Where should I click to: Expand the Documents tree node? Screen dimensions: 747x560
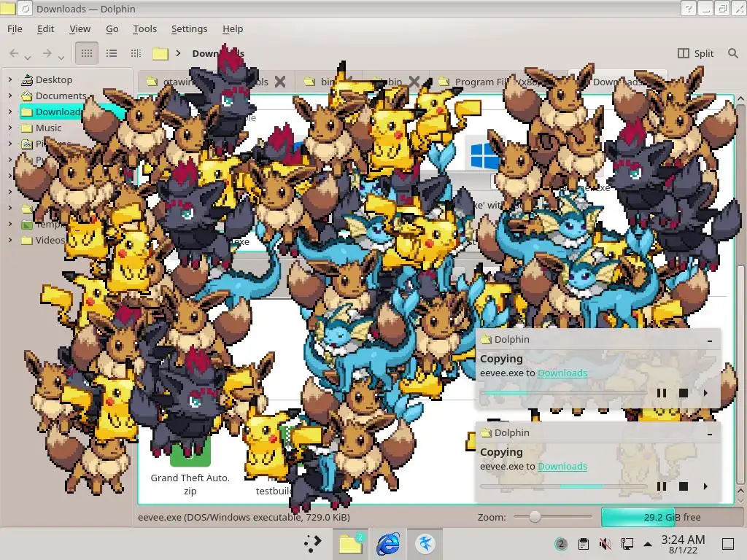pos(10,96)
